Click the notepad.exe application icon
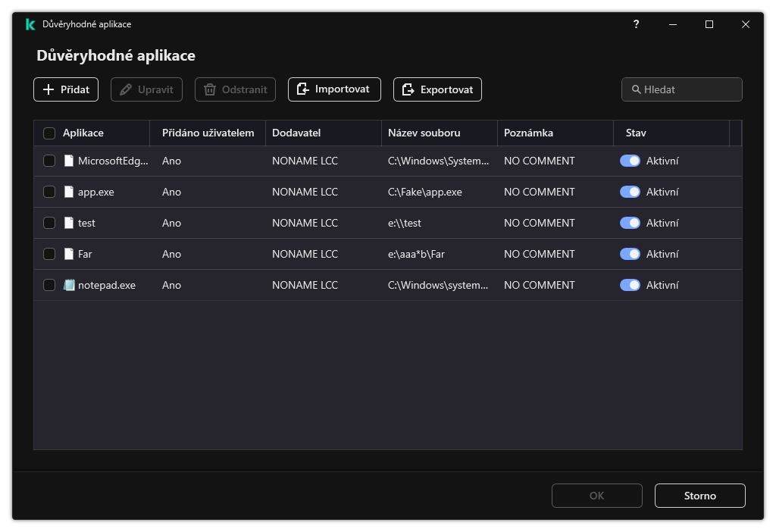The height and width of the screenshot is (532, 776). coord(69,285)
